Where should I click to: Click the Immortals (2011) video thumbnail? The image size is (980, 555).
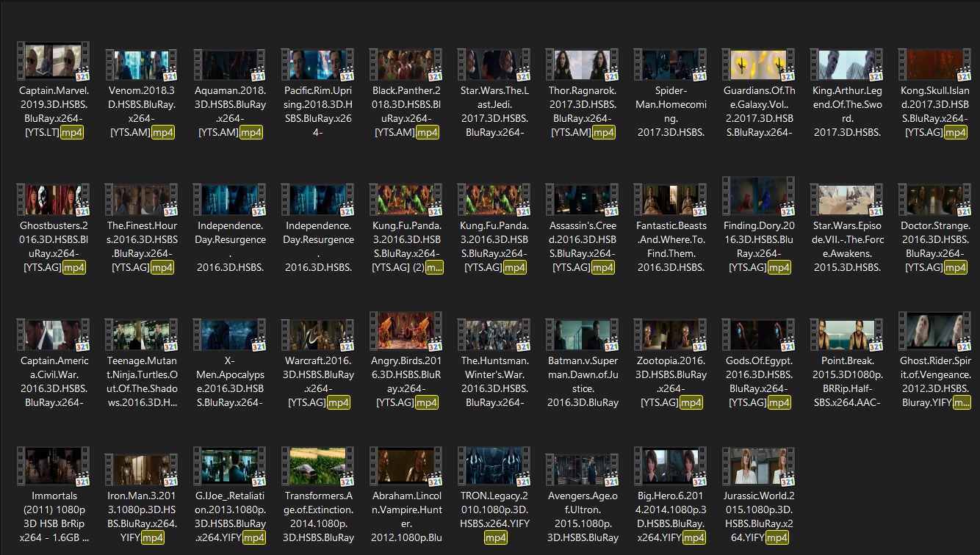point(53,466)
